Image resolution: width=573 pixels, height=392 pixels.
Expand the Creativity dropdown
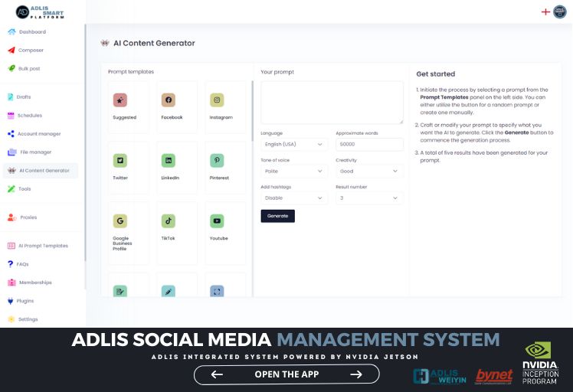point(369,171)
